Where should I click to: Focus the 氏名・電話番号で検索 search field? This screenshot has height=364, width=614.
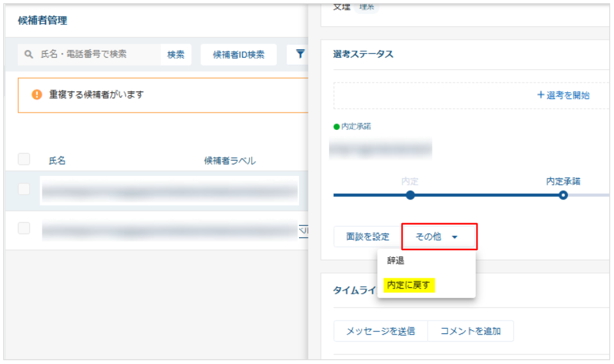click(96, 55)
